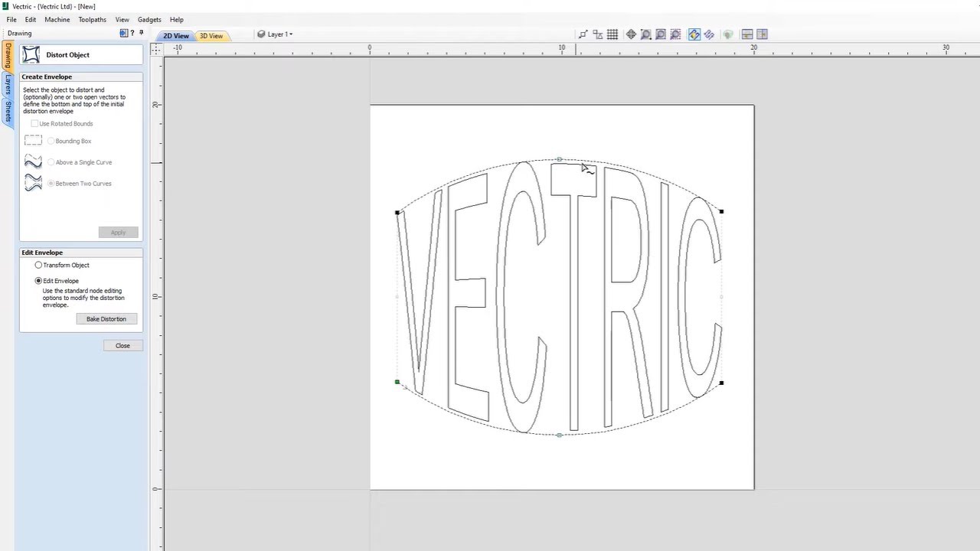The image size is (980, 551).
Task: Switch to the 3D View tab
Action: [x=211, y=35]
